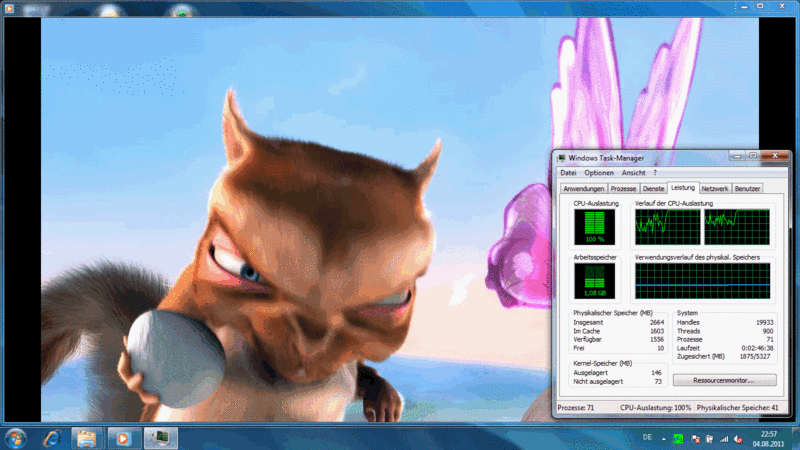Screen dimensions: 800x450
Task: Show hidden tray icons arrow
Action: [663, 439]
